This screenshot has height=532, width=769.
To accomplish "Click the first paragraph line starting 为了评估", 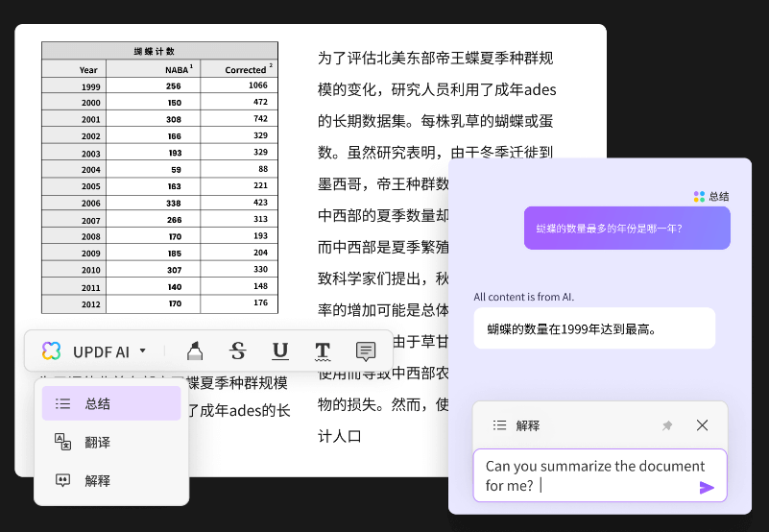I will pos(435,58).
